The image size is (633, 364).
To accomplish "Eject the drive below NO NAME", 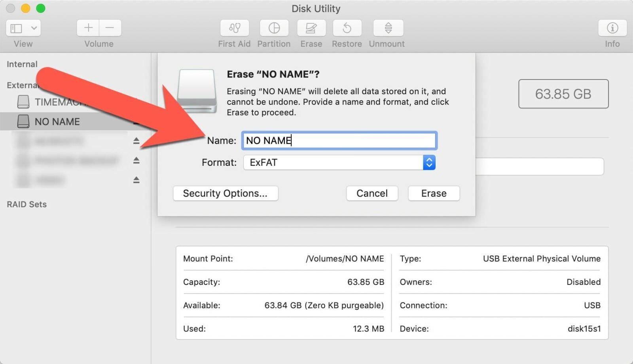I will [x=136, y=141].
